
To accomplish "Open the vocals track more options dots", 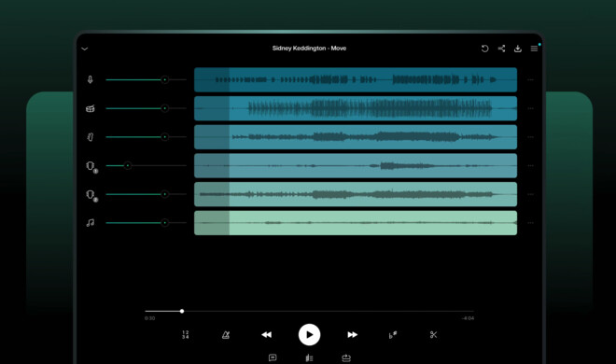I will point(530,79).
